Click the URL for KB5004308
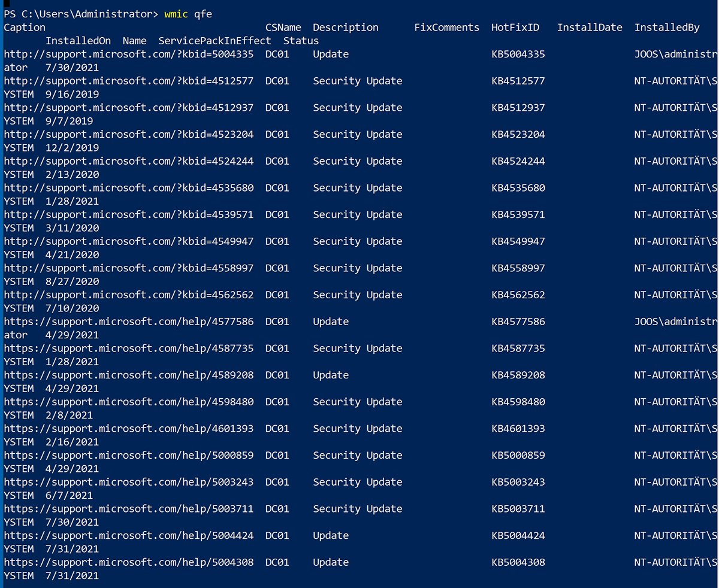 tap(129, 562)
